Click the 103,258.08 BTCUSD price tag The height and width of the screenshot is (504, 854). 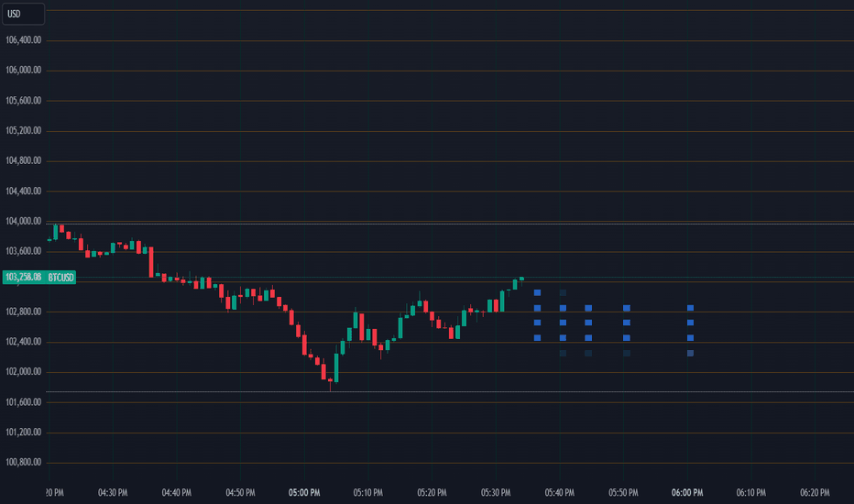pyautogui.click(x=39, y=278)
